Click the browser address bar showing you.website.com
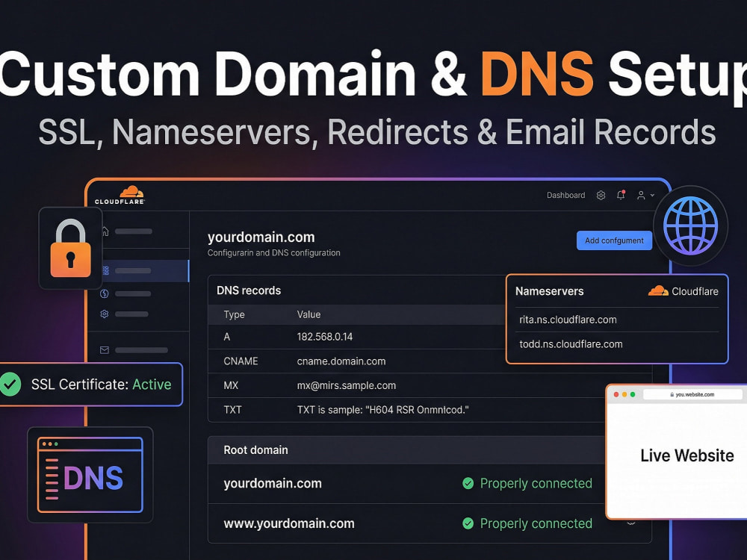 [x=692, y=394]
